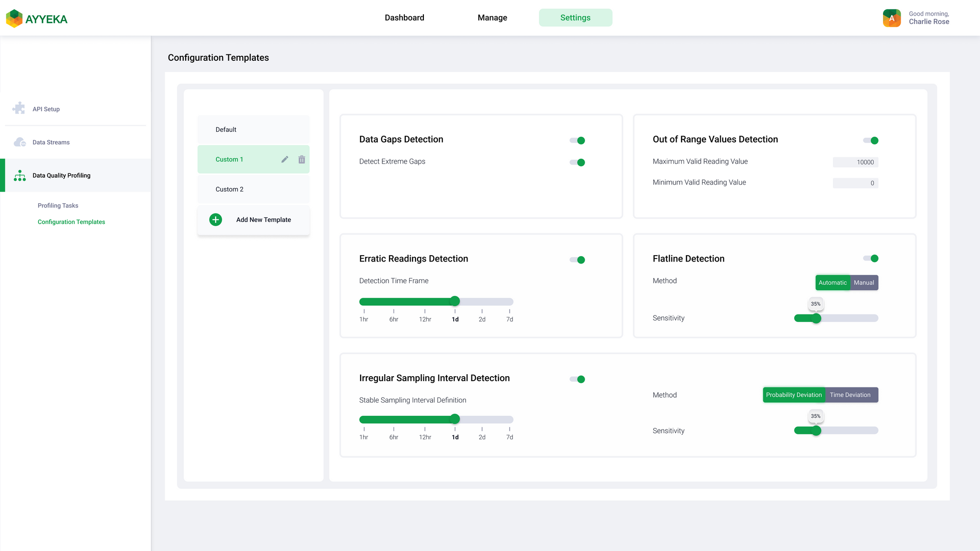Image resolution: width=980 pixels, height=551 pixels.
Task: Click the Ayyeka logo icon
Action: pos(14,19)
